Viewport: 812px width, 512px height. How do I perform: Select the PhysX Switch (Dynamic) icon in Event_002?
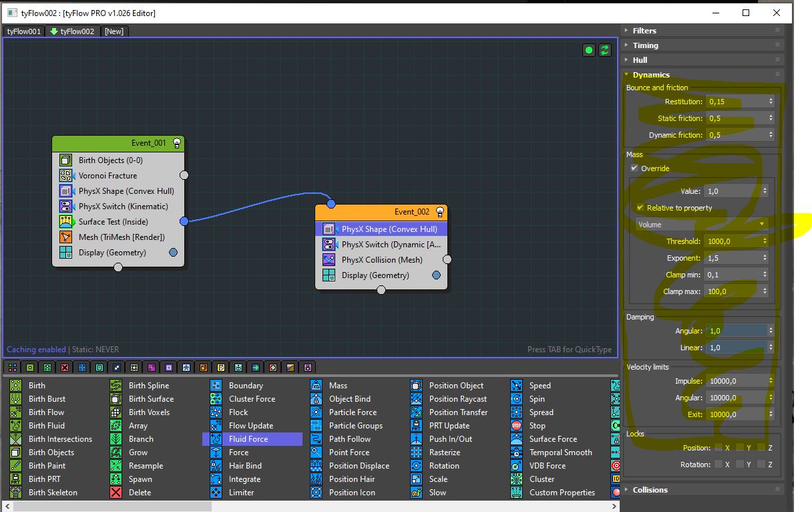pyautogui.click(x=329, y=245)
